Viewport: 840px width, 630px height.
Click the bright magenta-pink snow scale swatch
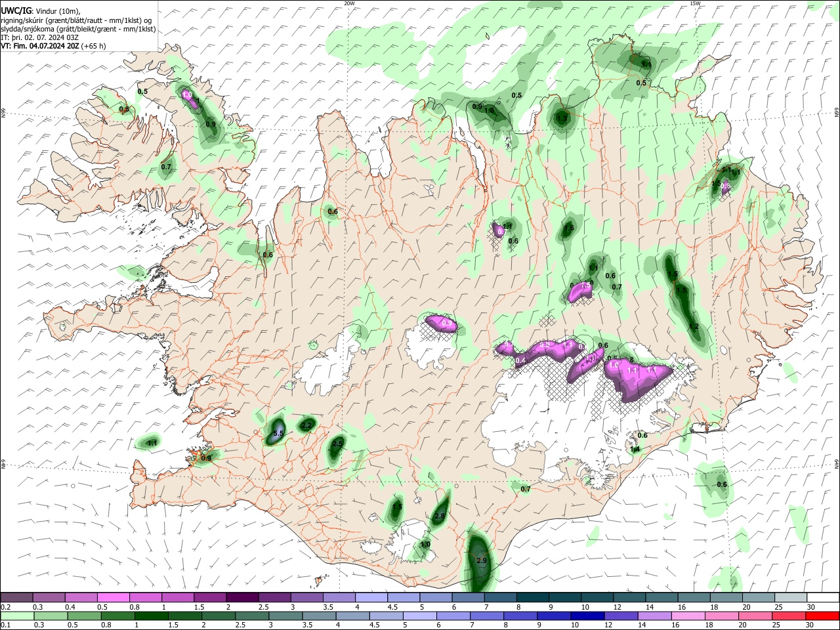pyautogui.click(x=113, y=597)
